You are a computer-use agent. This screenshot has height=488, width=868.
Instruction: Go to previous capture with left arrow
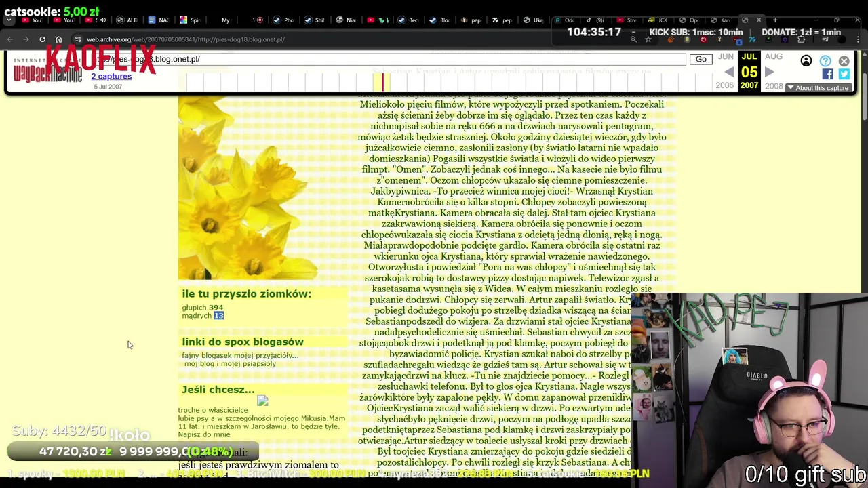[729, 72]
